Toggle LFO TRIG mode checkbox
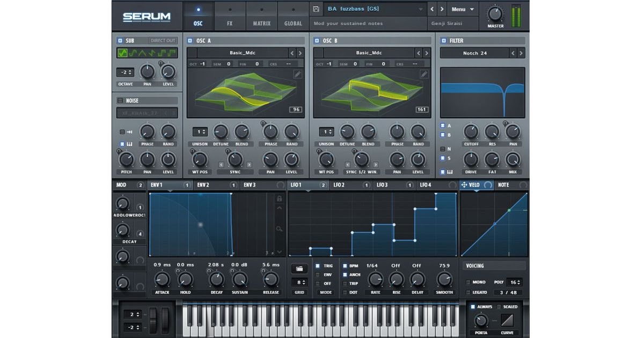This screenshot has width=644, height=338. [x=318, y=266]
